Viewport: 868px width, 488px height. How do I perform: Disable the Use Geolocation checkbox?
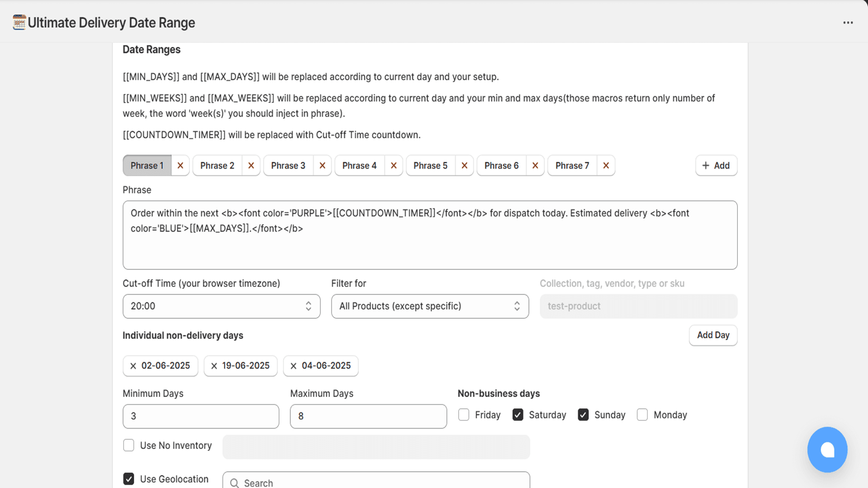click(x=129, y=479)
